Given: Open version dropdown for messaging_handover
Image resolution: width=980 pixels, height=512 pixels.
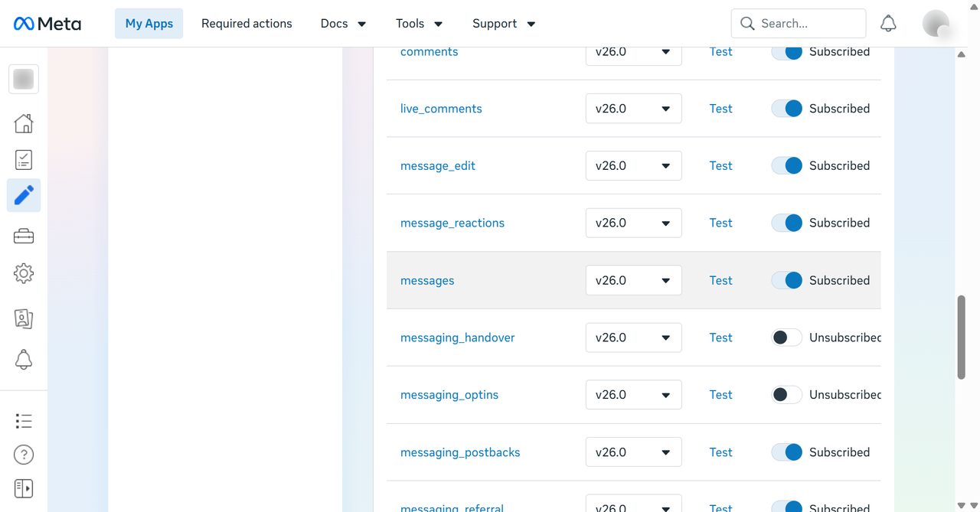Looking at the screenshot, I should pos(634,338).
